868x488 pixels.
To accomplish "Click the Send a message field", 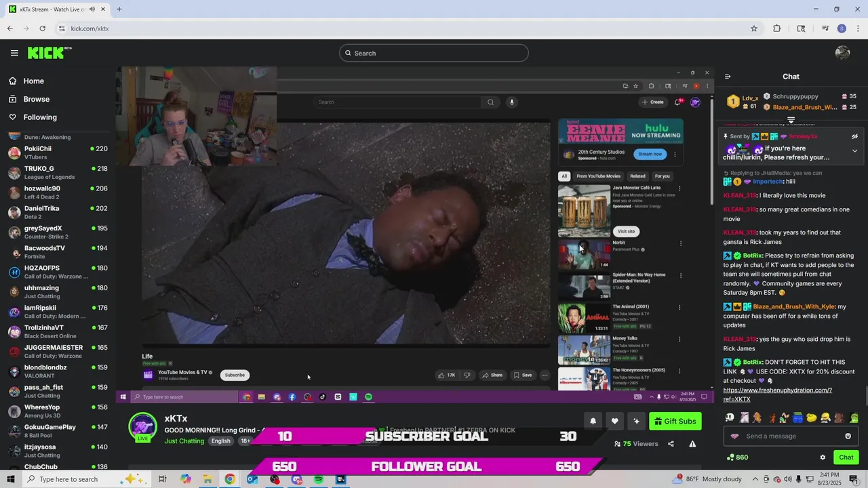I will pyautogui.click(x=790, y=436).
